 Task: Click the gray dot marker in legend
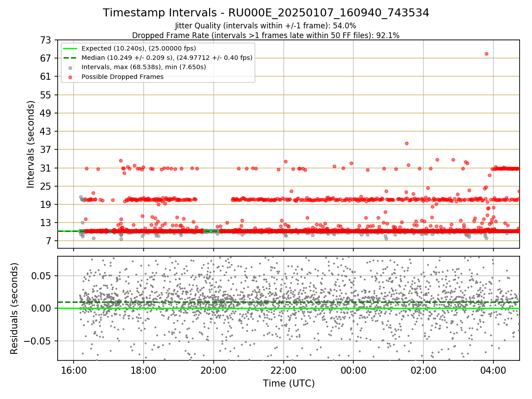point(70,67)
